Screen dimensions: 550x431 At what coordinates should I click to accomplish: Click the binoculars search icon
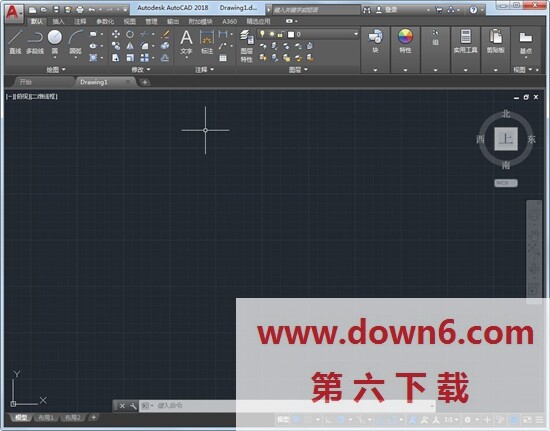[x=367, y=10]
